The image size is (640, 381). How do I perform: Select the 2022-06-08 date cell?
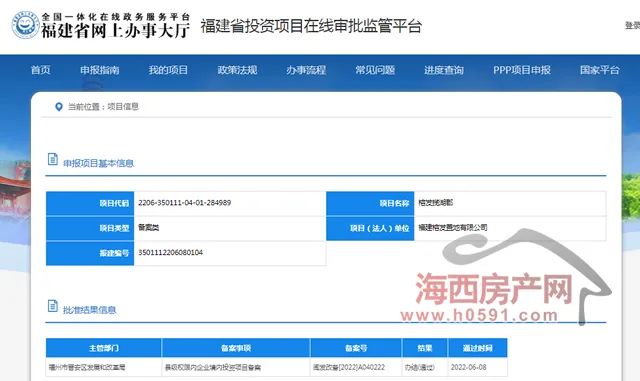469,367
